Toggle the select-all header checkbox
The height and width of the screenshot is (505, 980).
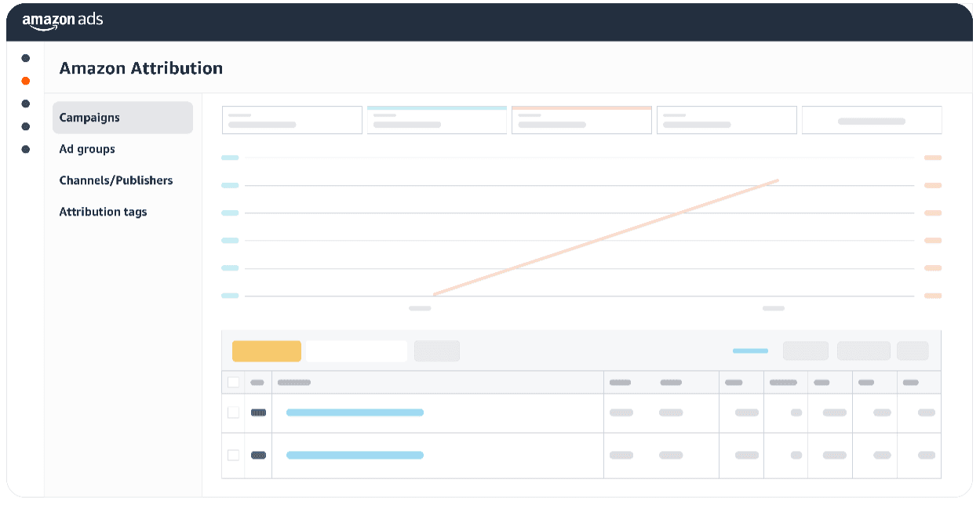pos(233,383)
